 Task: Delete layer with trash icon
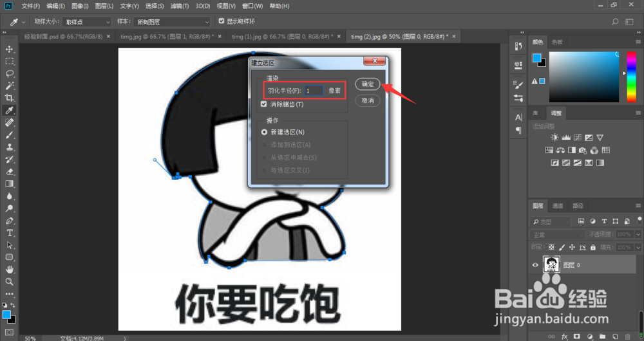[628, 336]
